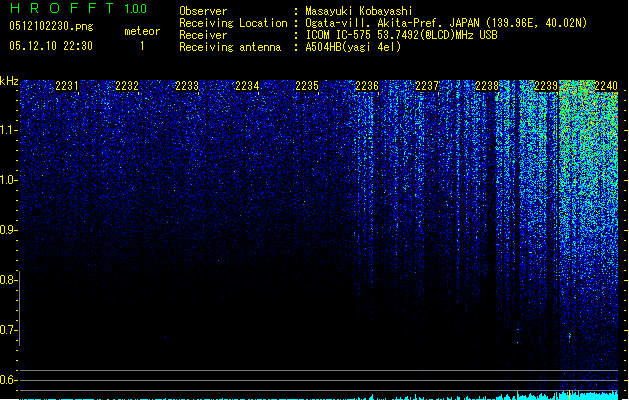This screenshot has width=629, height=400.
Task: Select the Ogata-vill. Akita-Pref. JAPAN location text
Action: click(x=446, y=23)
